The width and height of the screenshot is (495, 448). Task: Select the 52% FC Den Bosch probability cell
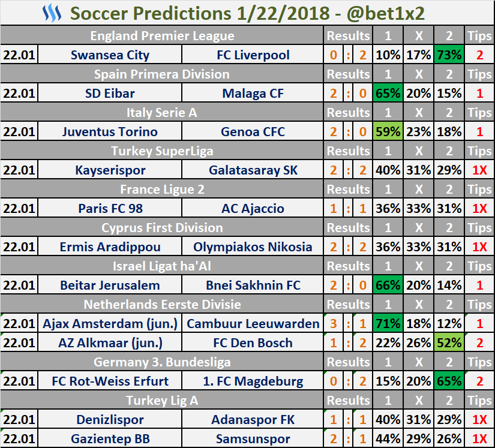point(449,342)
